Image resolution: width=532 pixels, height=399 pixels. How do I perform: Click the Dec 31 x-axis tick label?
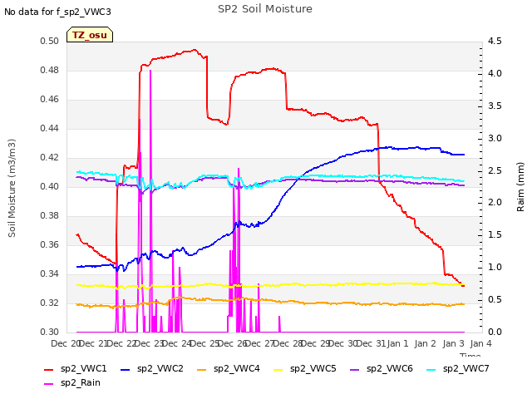(x=372, y=343)
